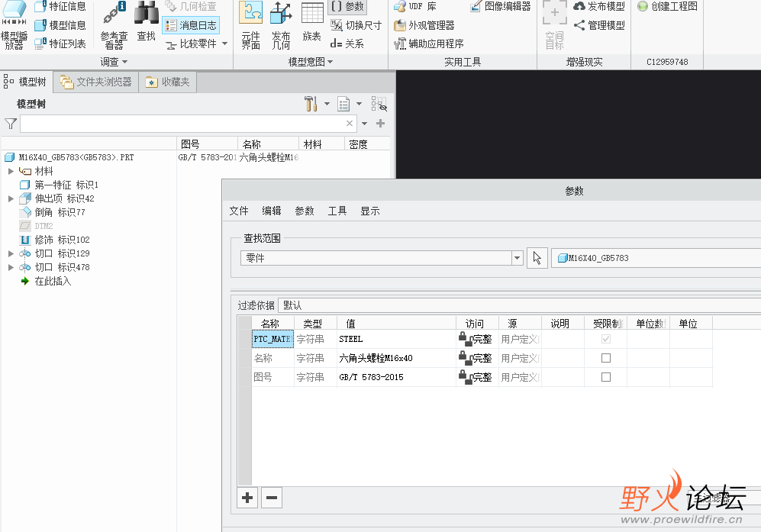Screen dimensions: 761x532
Task: Open 特征列表 feature list
Action: [x=60, y=44]
